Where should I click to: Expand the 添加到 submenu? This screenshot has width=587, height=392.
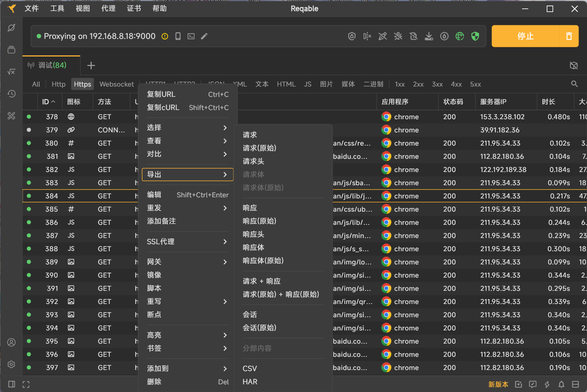188,369
